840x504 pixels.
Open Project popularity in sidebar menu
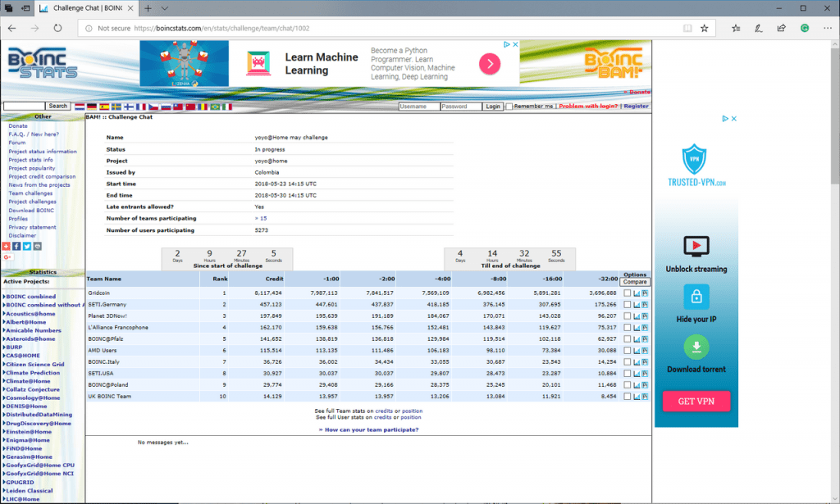pos(32,168)
